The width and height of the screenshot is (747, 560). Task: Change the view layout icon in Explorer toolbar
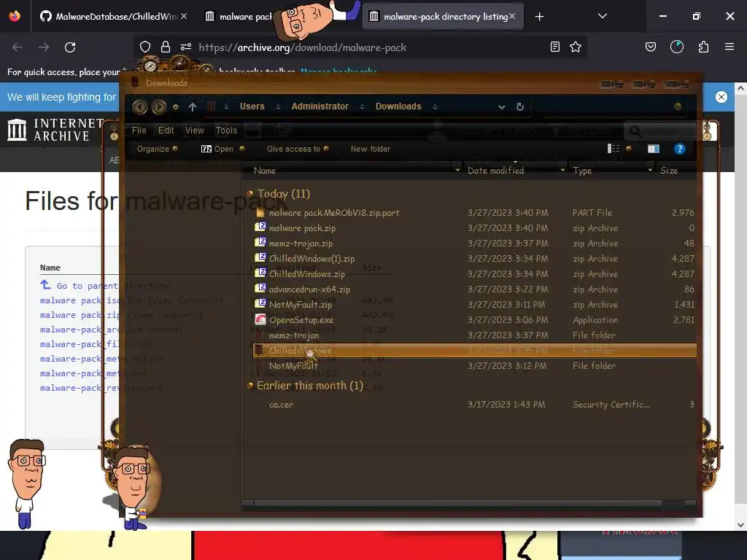tap(614, 149)
